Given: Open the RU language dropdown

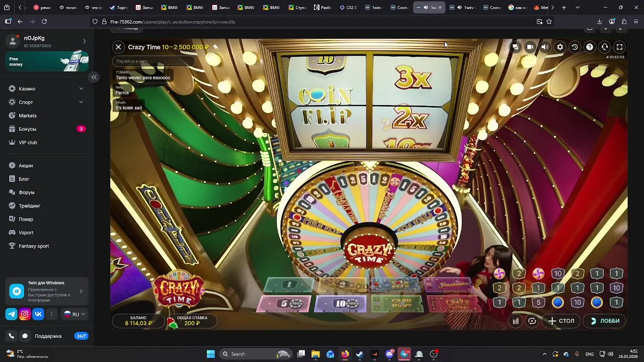Looking at the screenshot, I should click(74, 314).
